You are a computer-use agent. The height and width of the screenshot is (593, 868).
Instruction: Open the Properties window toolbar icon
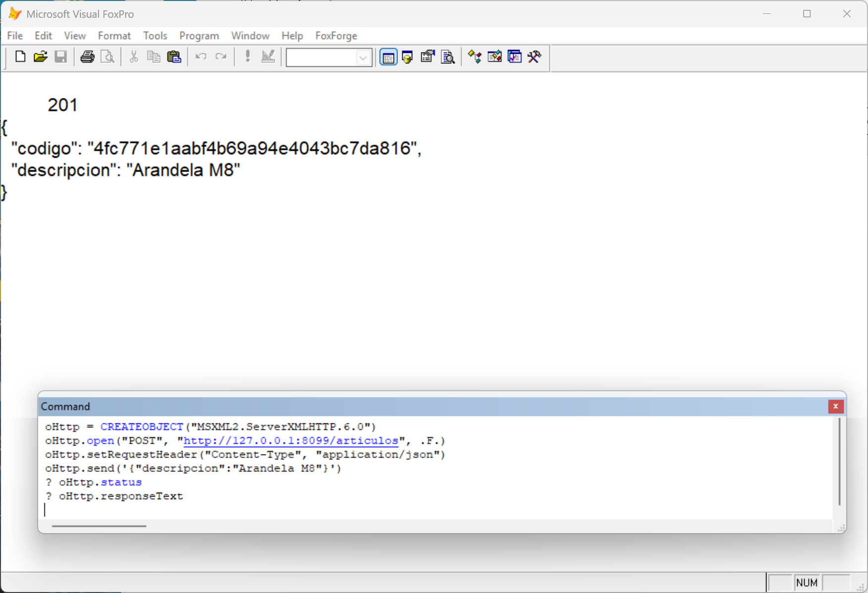428,57
